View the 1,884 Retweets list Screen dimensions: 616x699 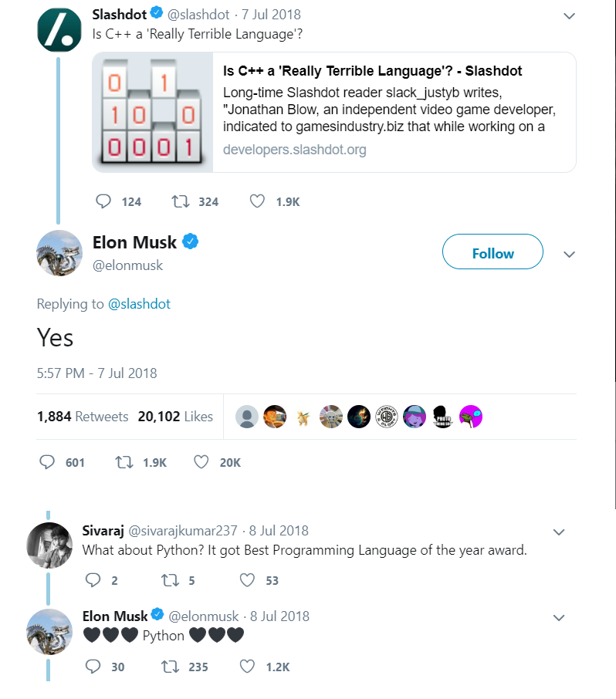click(83, 417)
